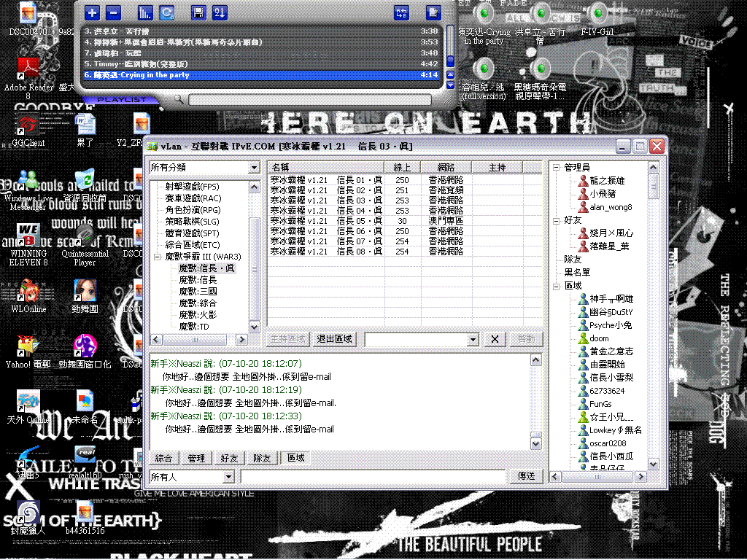747x560 pixels.
Task: Select user doom in the user list
Action: (599, 338)
